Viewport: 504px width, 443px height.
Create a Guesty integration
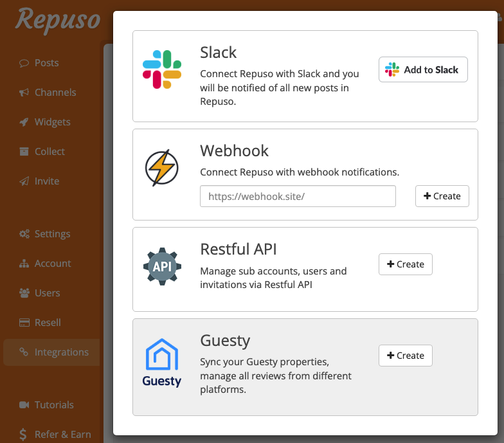405,356
